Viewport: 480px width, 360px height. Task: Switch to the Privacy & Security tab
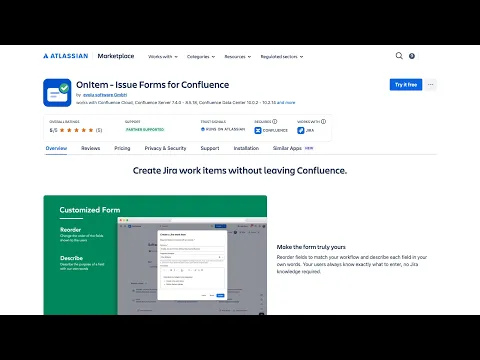(x=165, y=148)
